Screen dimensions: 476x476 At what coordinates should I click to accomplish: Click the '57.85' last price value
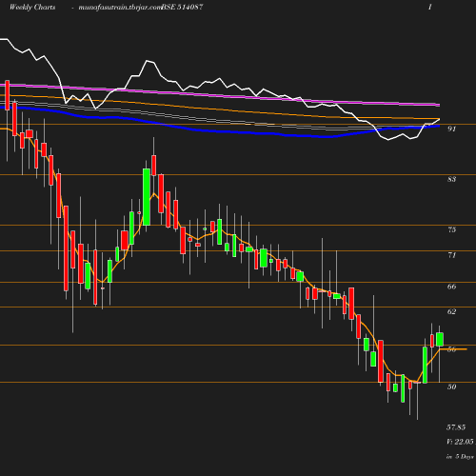(456, 427)
